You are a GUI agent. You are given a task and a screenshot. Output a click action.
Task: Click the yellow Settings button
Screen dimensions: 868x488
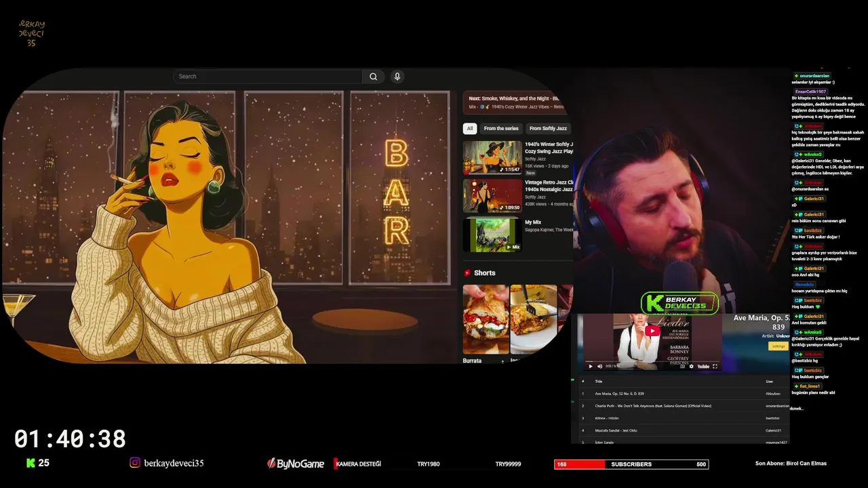coord(778,346)
